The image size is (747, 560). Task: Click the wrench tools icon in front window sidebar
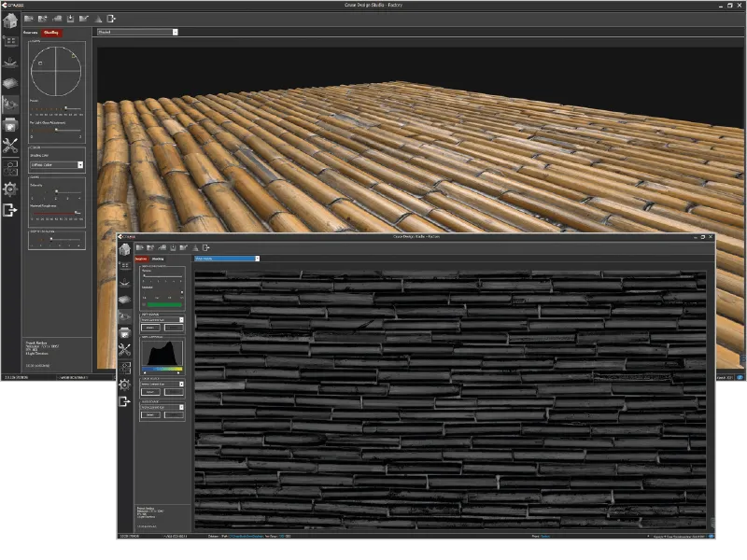[x=123, y=350]
